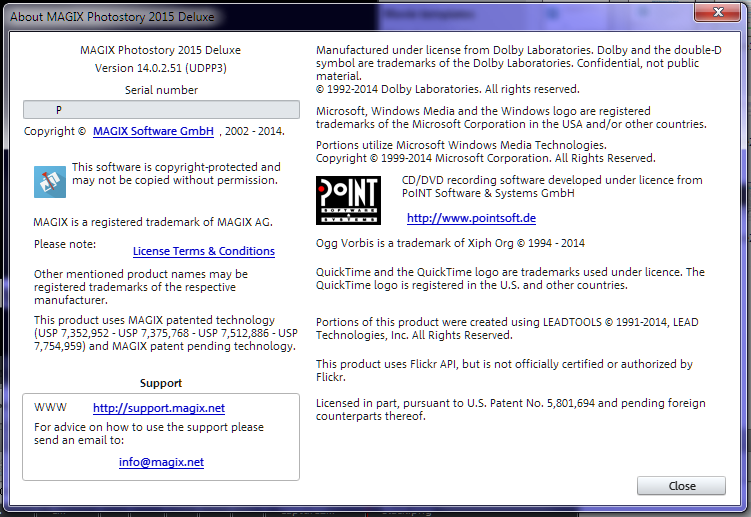The width and height of the screenshot is (751, 517).
Task: Click the serial number field
Action: click(161, 110)
